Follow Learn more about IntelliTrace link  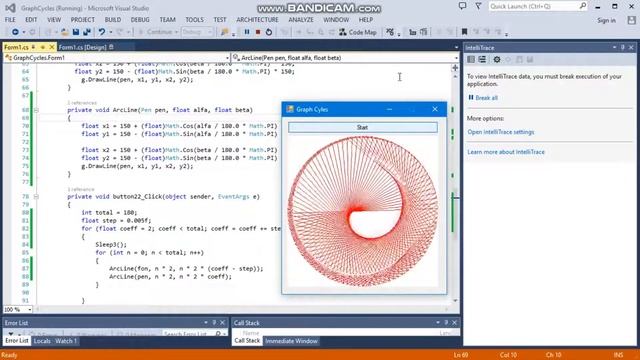(506, 152)
